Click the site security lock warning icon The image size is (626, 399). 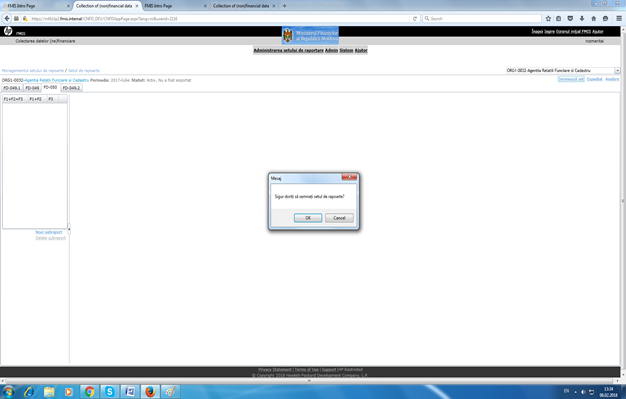pos(25,18)
